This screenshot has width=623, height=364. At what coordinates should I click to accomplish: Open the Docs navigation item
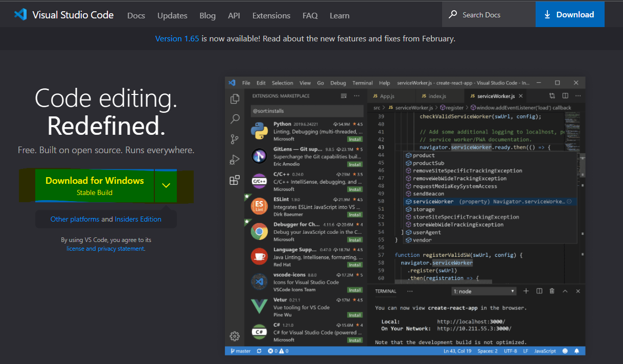[x=136, y=16]
